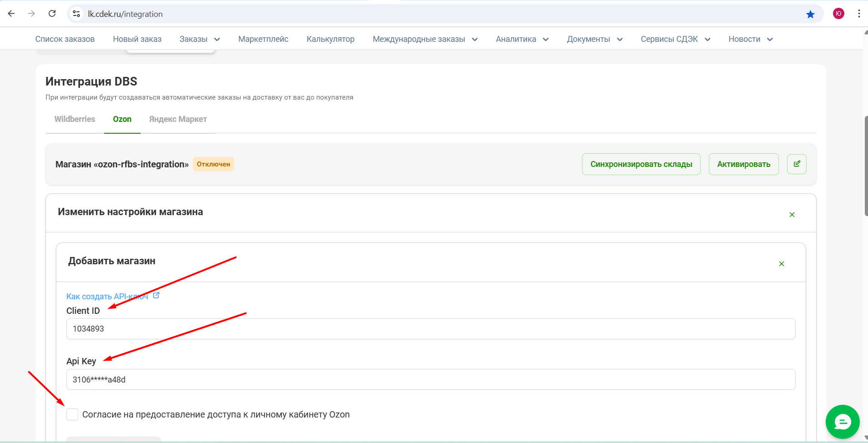Open the Сервисы СДЭК dropdown
The width and height of the screenshot is (868, 443).
675,39
